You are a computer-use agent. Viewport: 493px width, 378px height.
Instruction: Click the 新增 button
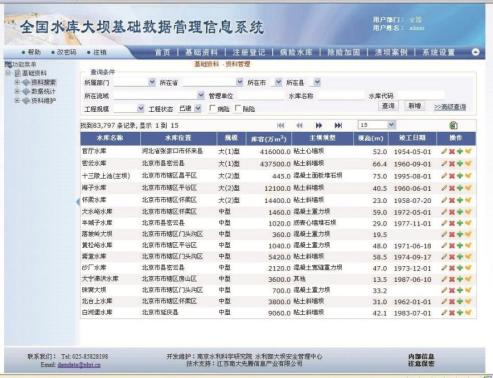[414, 106]
